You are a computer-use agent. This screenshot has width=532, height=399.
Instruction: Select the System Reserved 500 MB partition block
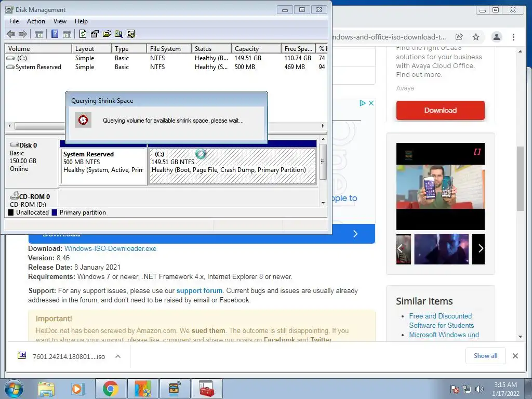[103, 166]
